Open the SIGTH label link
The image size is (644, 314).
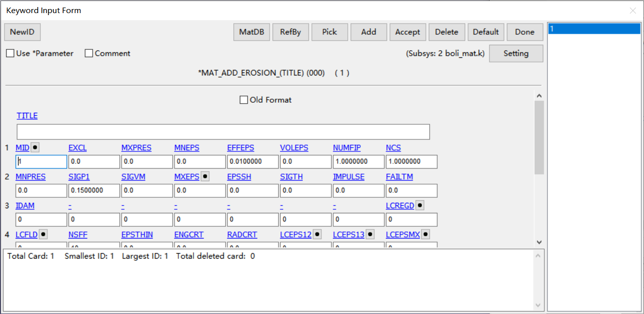292,177
